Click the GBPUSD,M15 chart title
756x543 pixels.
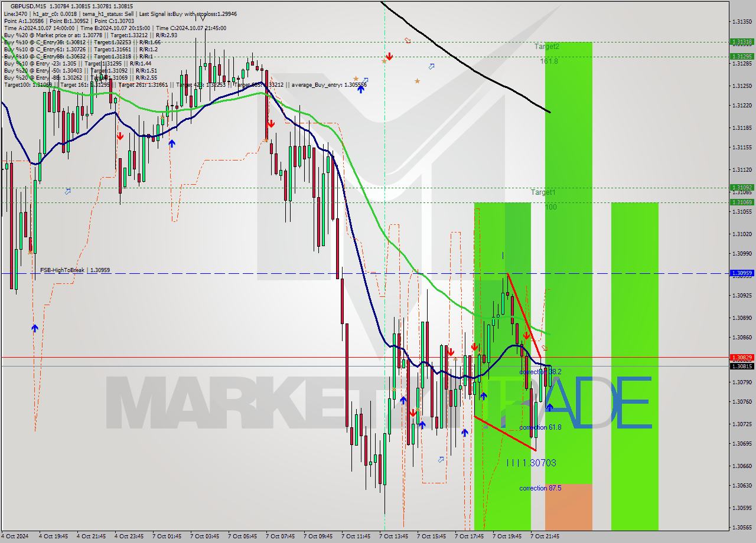click(x=28, y=6)
